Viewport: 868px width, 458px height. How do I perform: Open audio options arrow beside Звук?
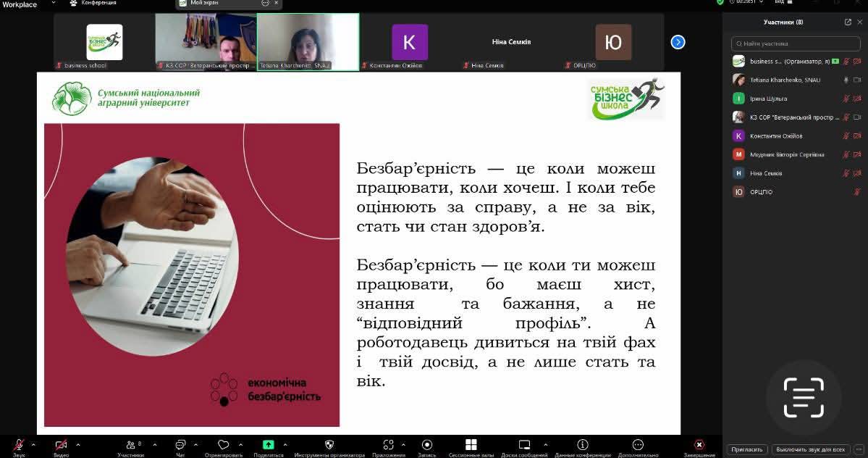click(33, 444)
